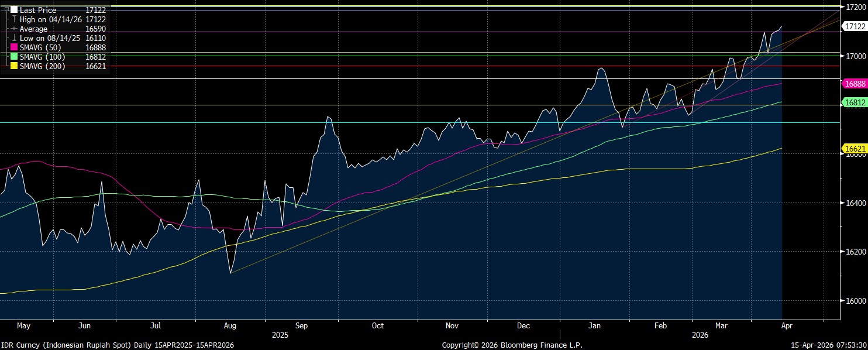
Task: Click the green SMAVG (100) legend swatch
Action: [x=14, y=57]
